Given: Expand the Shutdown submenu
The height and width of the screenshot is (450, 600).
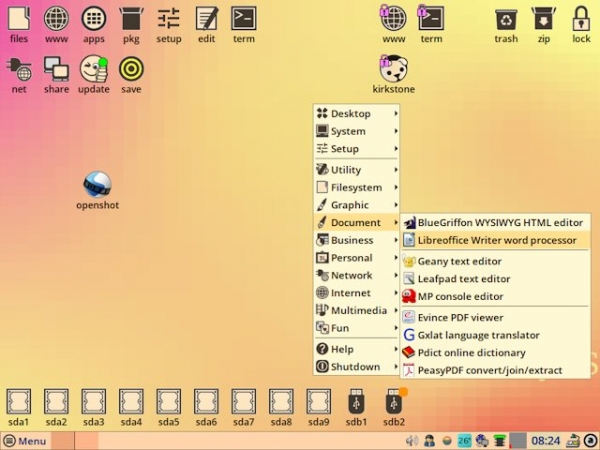Looking at the screenshot, I should click(357, 367).
